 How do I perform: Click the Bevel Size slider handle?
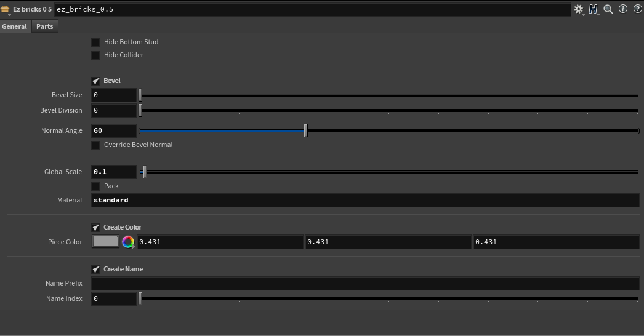point(140,95)
